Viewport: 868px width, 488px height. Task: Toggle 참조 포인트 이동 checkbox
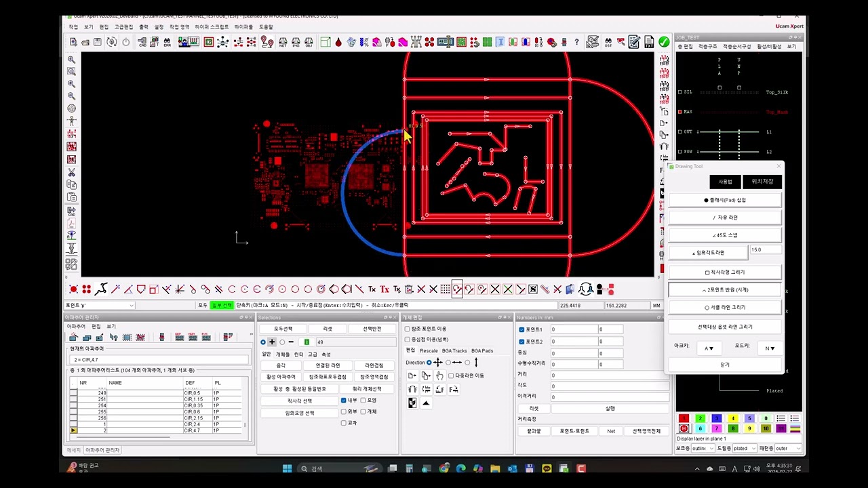tap(407, 329)
